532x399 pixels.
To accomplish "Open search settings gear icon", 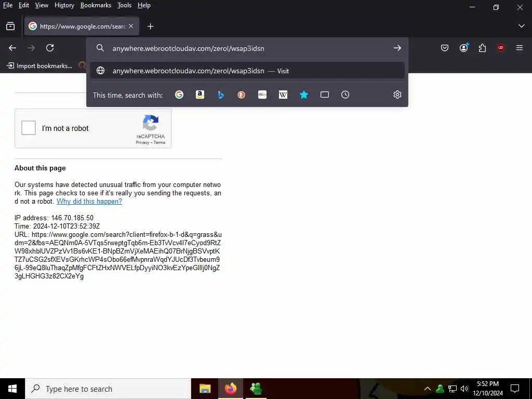I will point(397,95).
